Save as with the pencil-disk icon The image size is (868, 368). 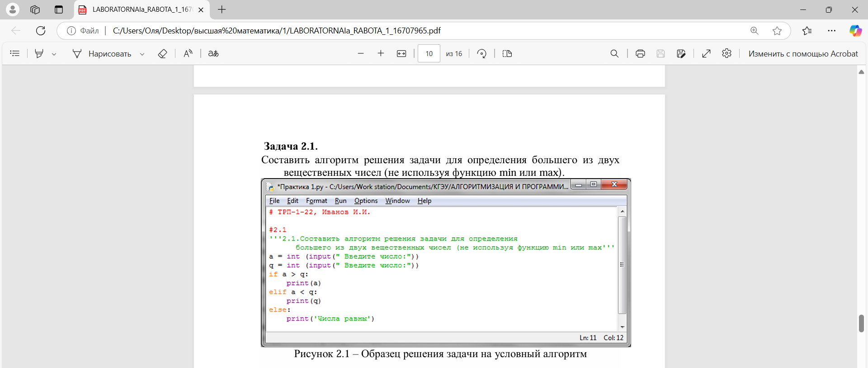point(681,53)
